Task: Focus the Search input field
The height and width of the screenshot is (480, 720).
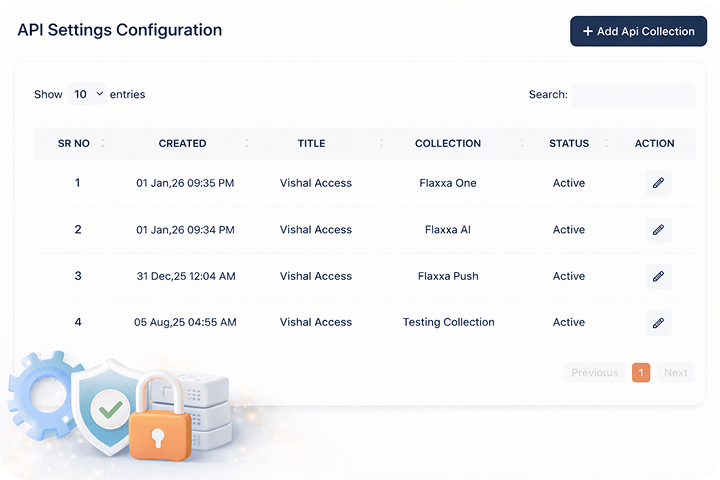Action: point(633,95)
